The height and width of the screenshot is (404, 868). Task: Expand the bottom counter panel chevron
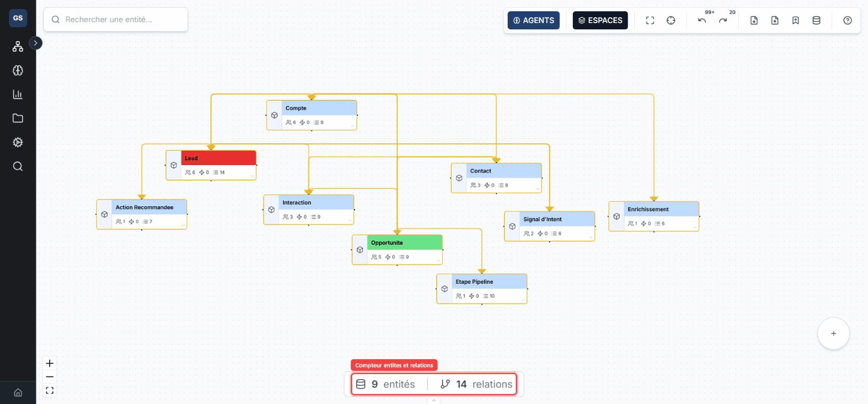433,400
